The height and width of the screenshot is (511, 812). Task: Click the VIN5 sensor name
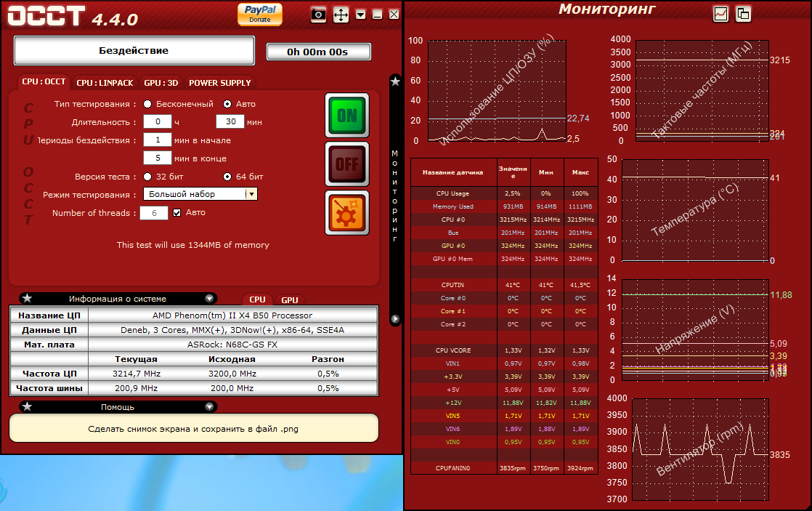pyautogui.click(x=452, y=416)
